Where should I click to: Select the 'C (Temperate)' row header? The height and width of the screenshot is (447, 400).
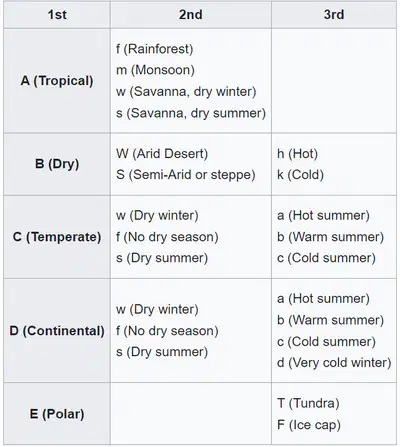(57, 237)
